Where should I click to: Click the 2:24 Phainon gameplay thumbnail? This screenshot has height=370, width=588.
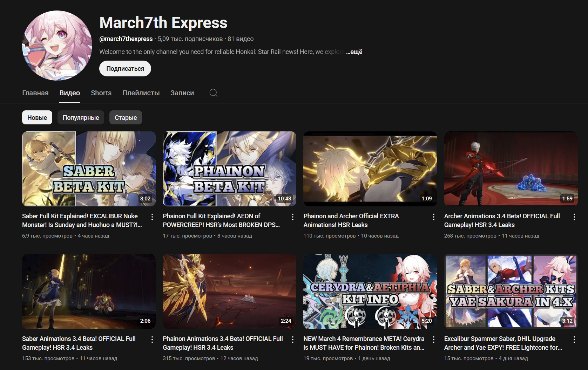pyautogui.click(x=229, y=292)
